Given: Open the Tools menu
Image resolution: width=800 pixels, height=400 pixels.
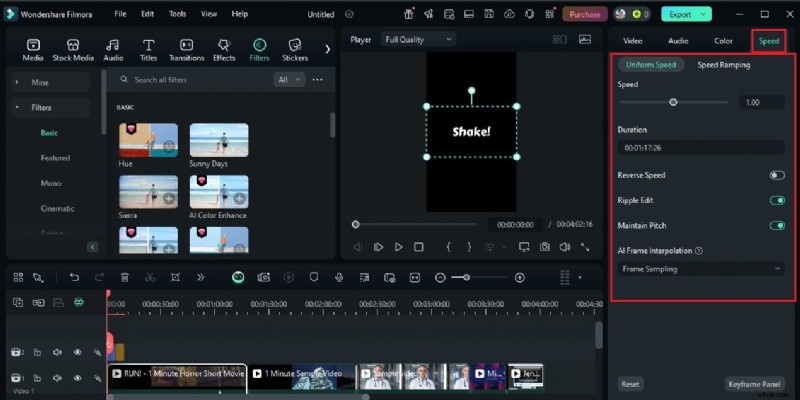Looking at the screenshot, I should click(x=177, y=14).
